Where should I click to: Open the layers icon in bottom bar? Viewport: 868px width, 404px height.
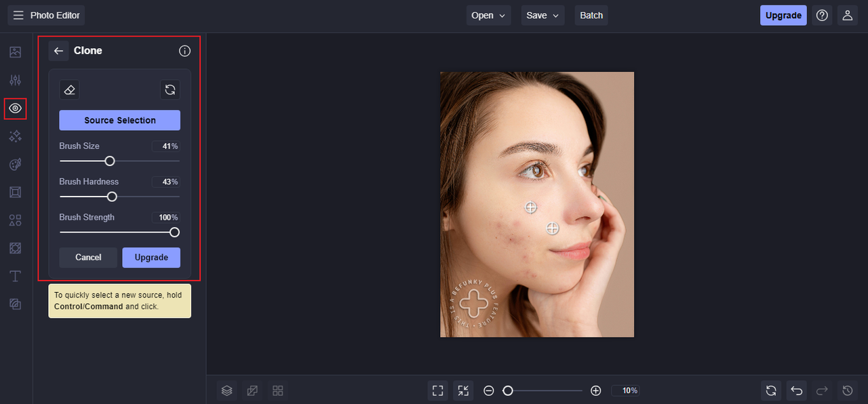[x=227, y=390]
